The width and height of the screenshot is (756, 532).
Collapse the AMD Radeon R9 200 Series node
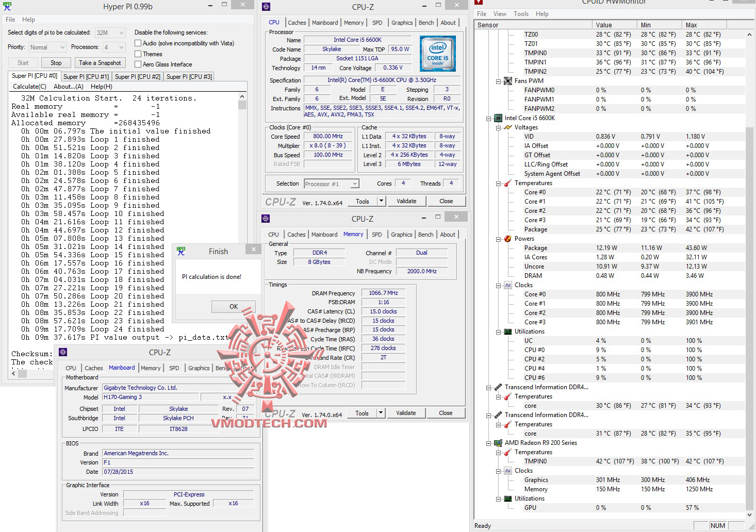(488, 443)
